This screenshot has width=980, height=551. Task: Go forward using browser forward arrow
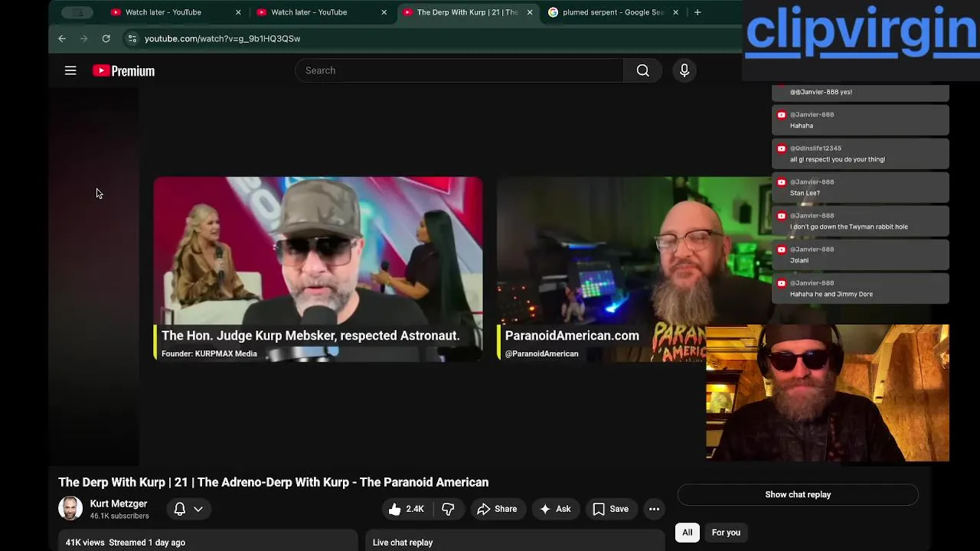[x=83, y=38]
